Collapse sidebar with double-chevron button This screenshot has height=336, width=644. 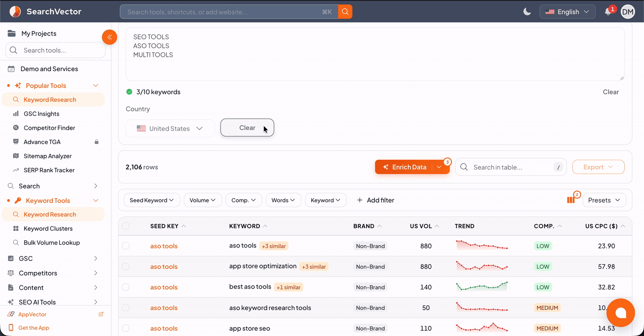tap(110, 37)
